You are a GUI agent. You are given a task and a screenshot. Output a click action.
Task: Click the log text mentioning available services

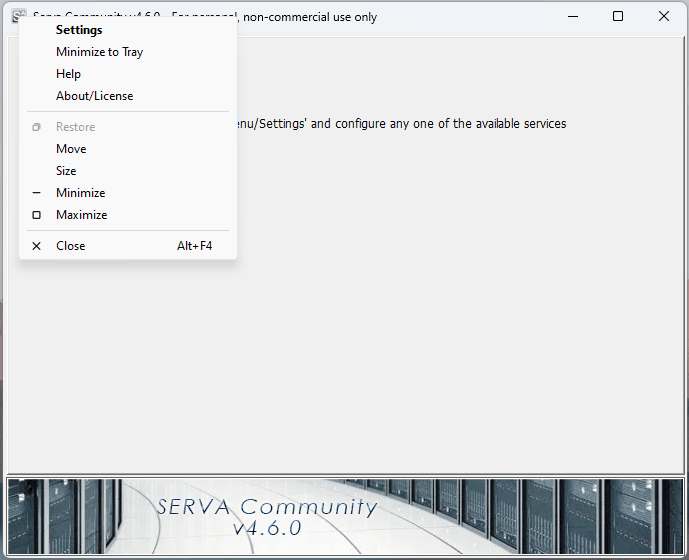coord(400,124)
